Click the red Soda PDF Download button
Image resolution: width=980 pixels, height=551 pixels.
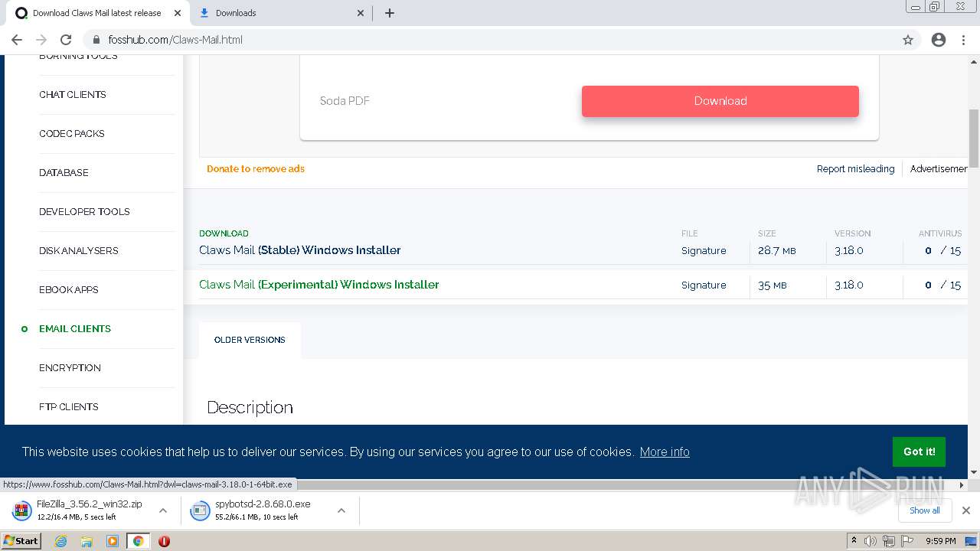click(720, 101)
